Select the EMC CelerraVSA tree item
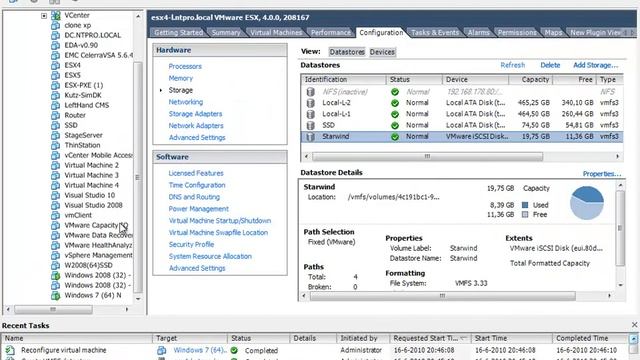The height and width of the screenshot is (360, 640). 98,55
